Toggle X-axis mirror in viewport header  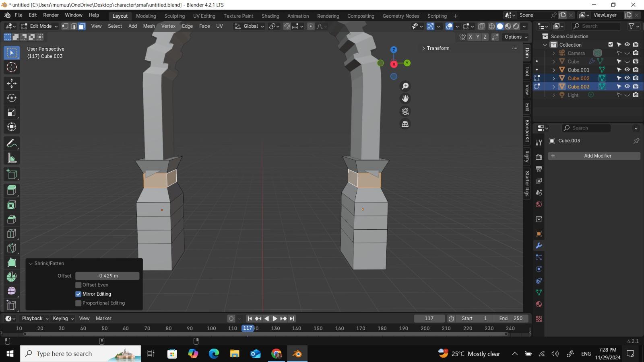pos(470,37)
